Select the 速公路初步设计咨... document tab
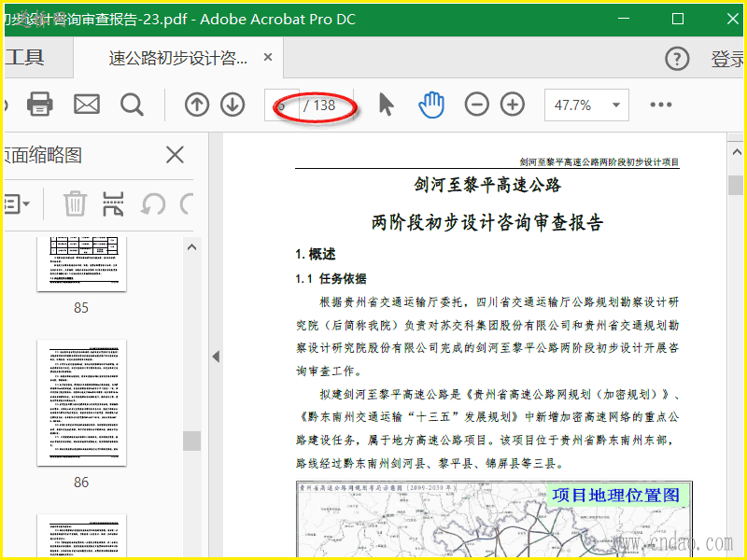 [177, 58]
